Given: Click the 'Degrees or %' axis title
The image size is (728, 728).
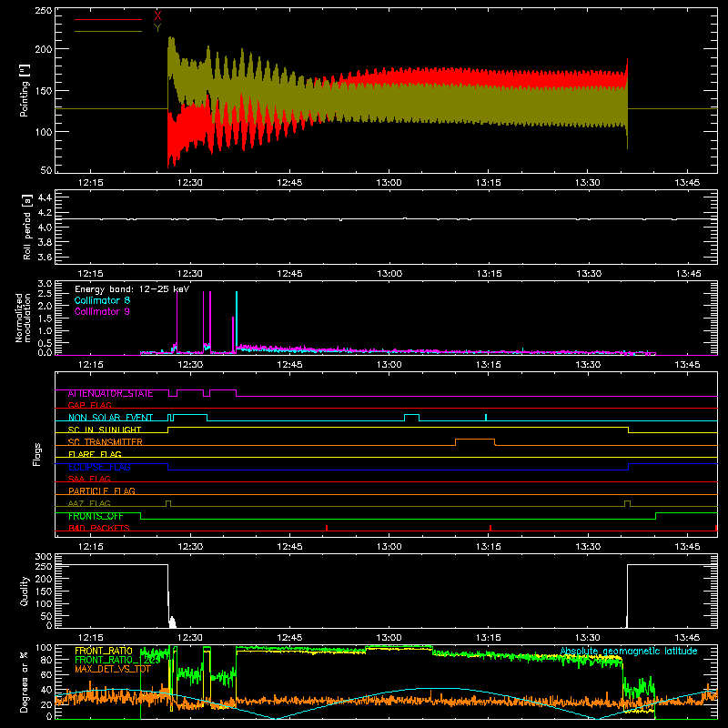Looking at the screenshot, I should 25,682.
